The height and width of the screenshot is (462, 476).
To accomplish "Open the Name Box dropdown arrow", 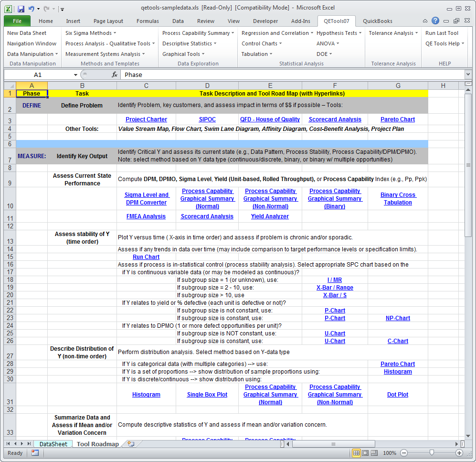I will pos(75,75).
